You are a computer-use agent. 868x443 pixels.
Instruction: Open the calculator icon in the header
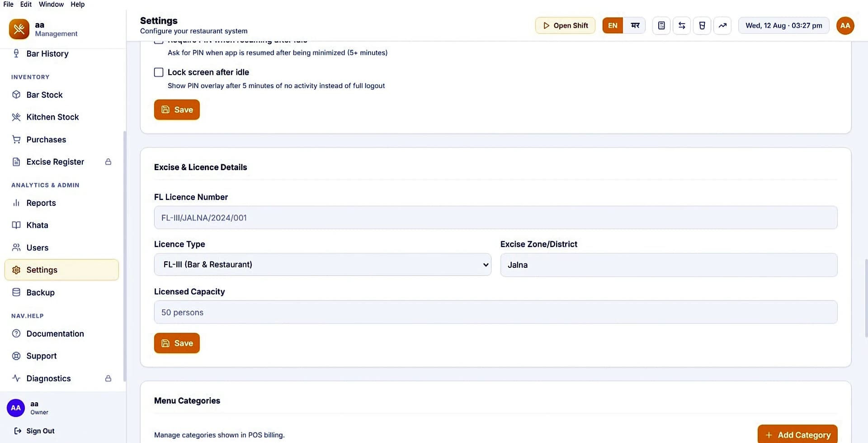[x=661, y=25]
